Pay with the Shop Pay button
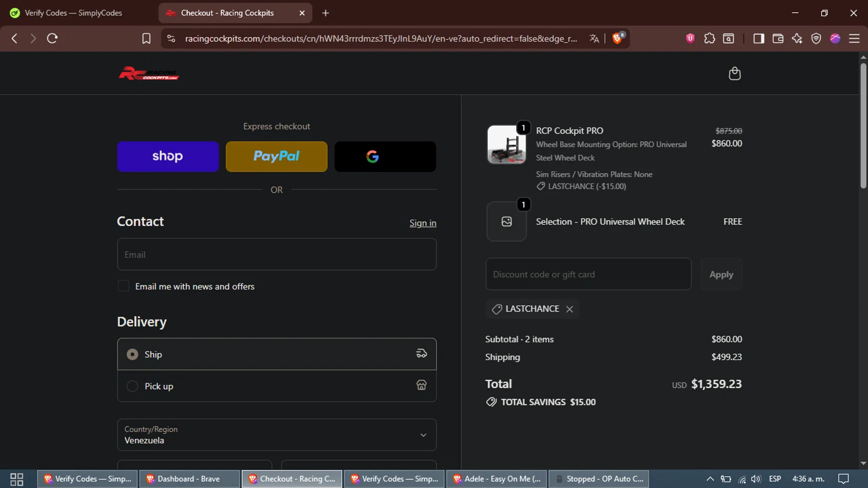The width and height of the screenshot is (868, 488). click(x=168, y=156)
